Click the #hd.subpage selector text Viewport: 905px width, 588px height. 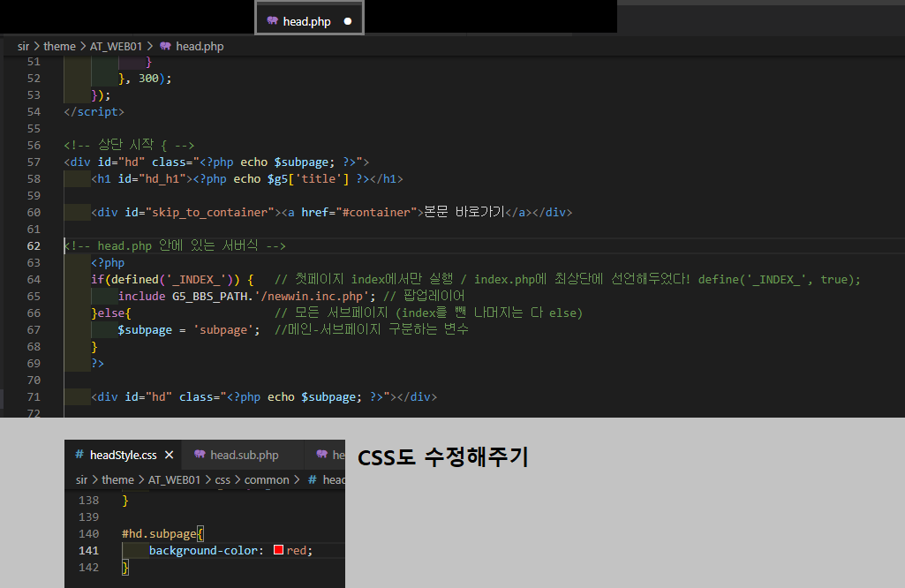(159, 534)
